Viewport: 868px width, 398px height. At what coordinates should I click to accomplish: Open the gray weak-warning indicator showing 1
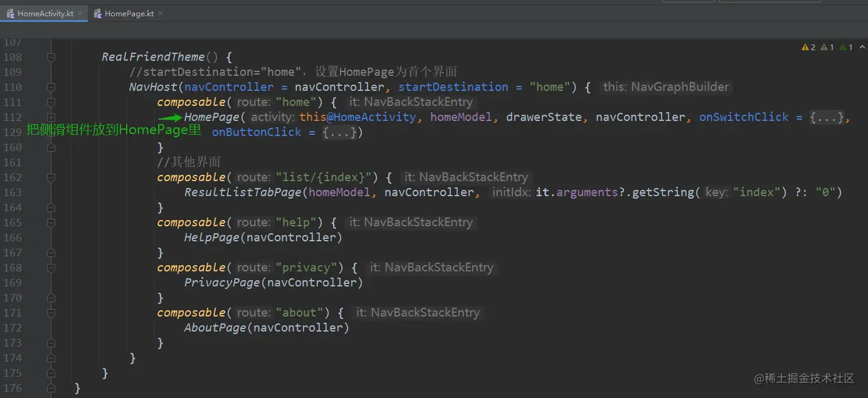click(x=827, y=47)
